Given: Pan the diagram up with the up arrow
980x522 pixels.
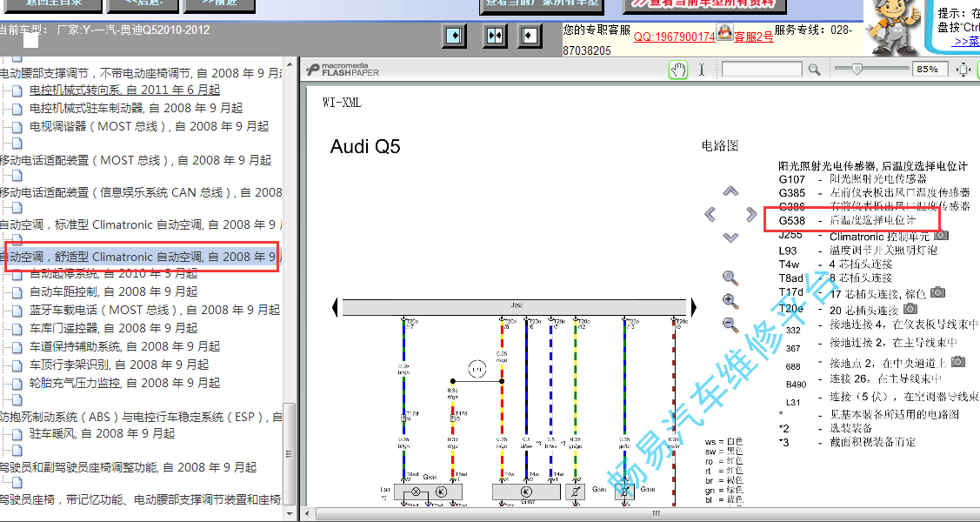Looking at the screenshot, I should tap(730, 191).
